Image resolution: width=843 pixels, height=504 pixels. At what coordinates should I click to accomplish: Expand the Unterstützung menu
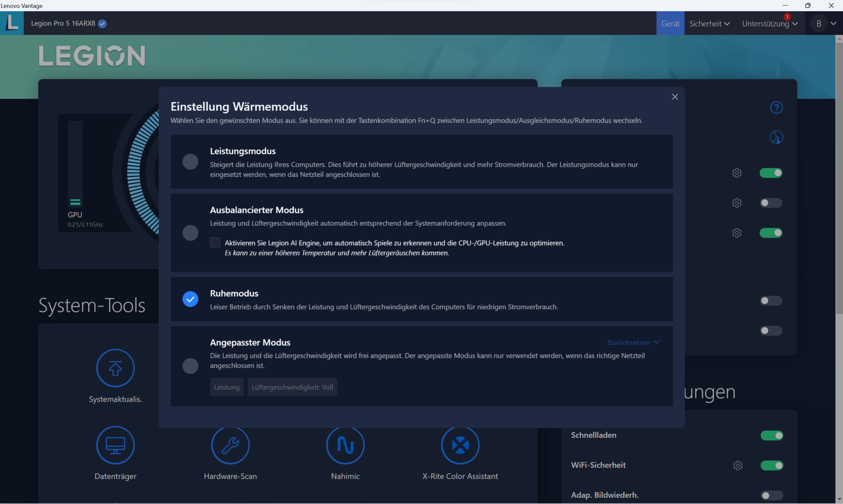769,24
